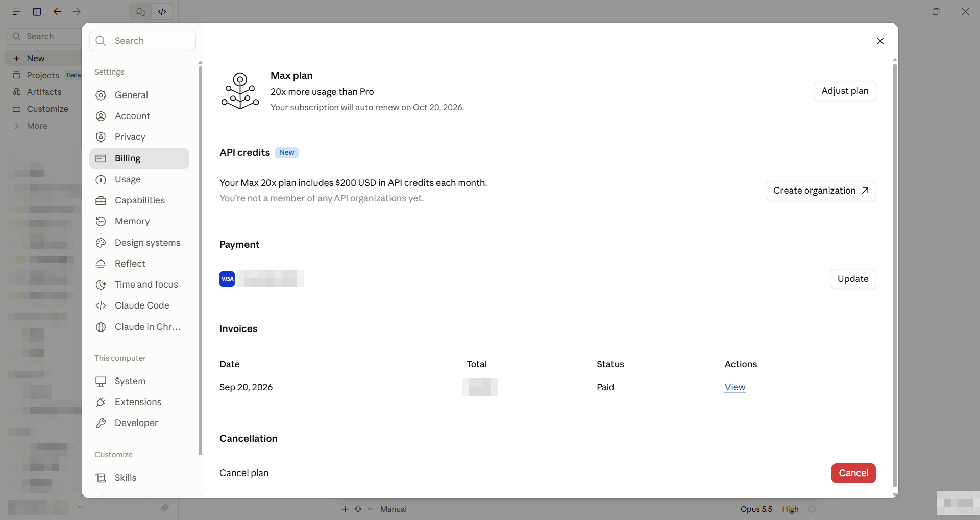This screenshot has width=980, height=520.
Task: Click the main window hamburger menu icon
Action: click(x=17, y=12)
